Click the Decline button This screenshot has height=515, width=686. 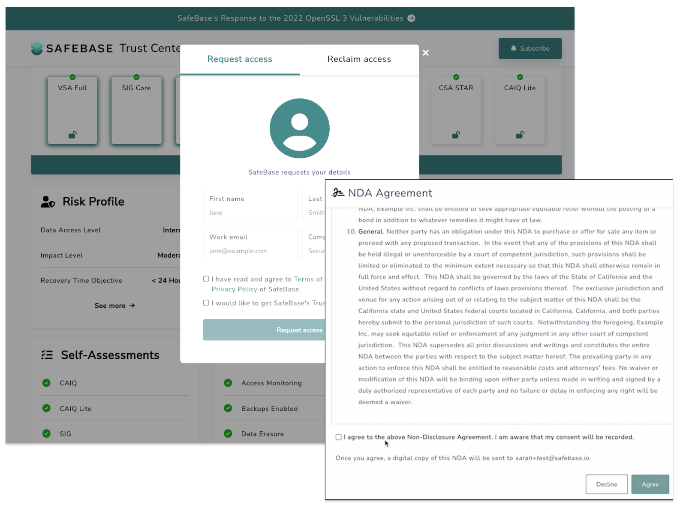click(606, 484)
